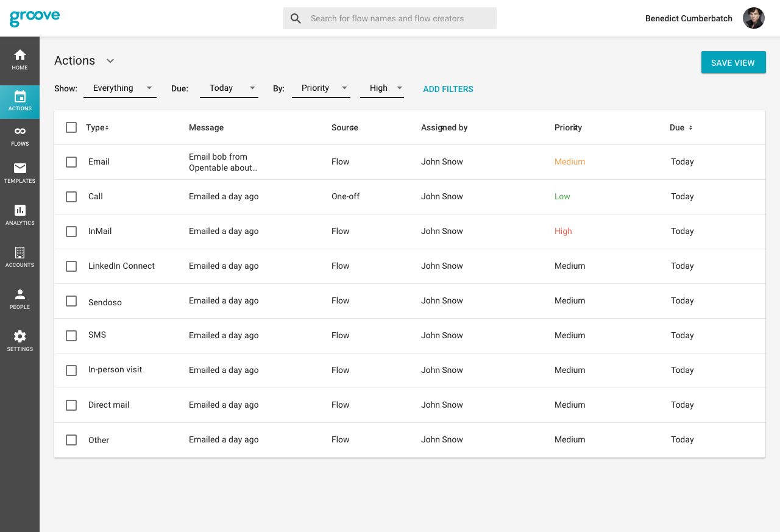
Task: Click Flow source in the SMS row
Action: coord(341,335)
